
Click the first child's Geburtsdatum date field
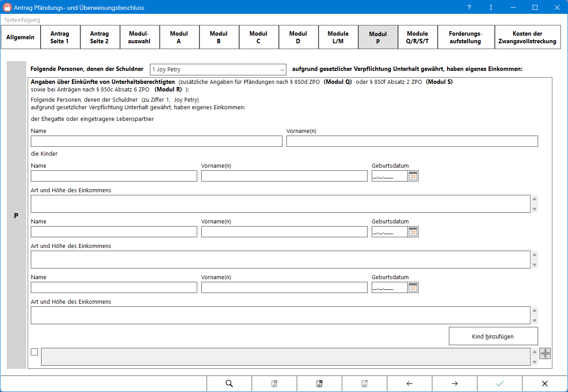(390, 176)
